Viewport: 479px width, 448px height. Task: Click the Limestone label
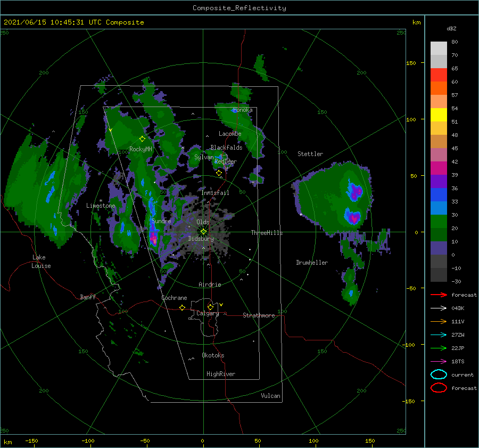101,206
